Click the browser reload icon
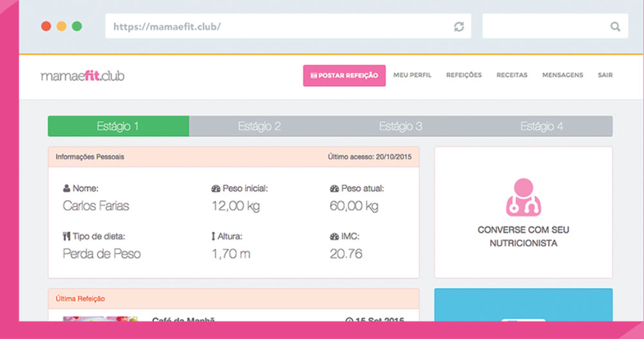 click(x=459, y=26)
